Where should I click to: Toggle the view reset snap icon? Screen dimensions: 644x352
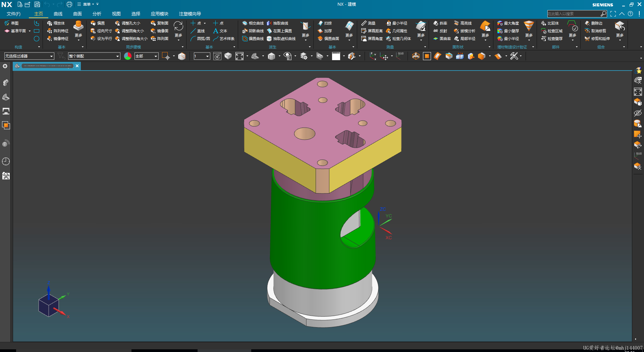pos(217,56)
